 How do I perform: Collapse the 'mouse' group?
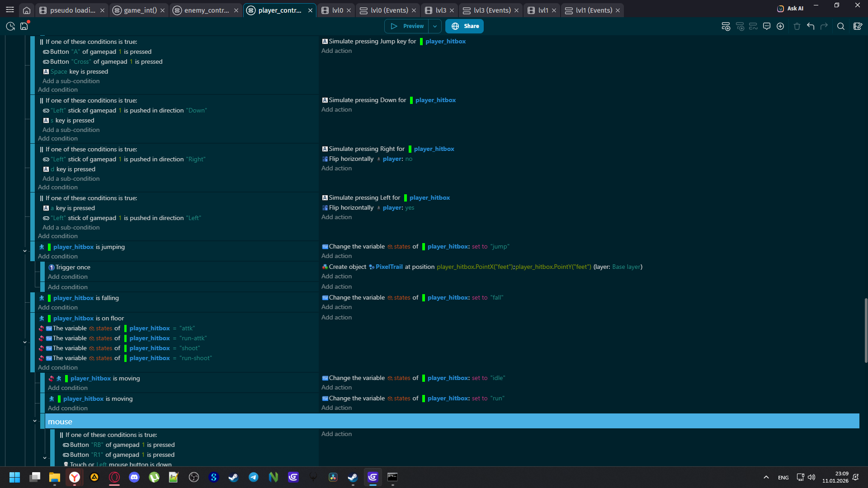tap(35, 421)
